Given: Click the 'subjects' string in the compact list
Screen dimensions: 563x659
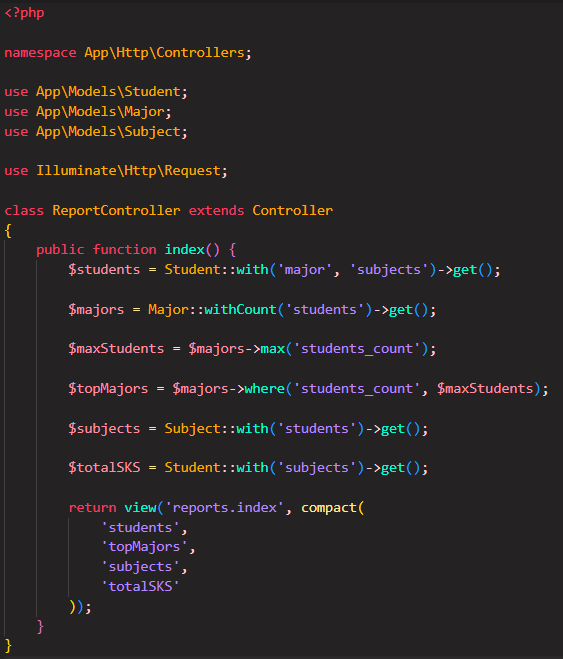Looking at the screenshot, I should (x=140, y=567).
